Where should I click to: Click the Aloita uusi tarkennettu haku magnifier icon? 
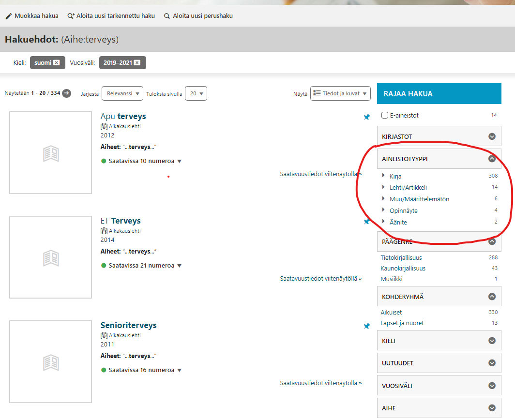(71, 16)
